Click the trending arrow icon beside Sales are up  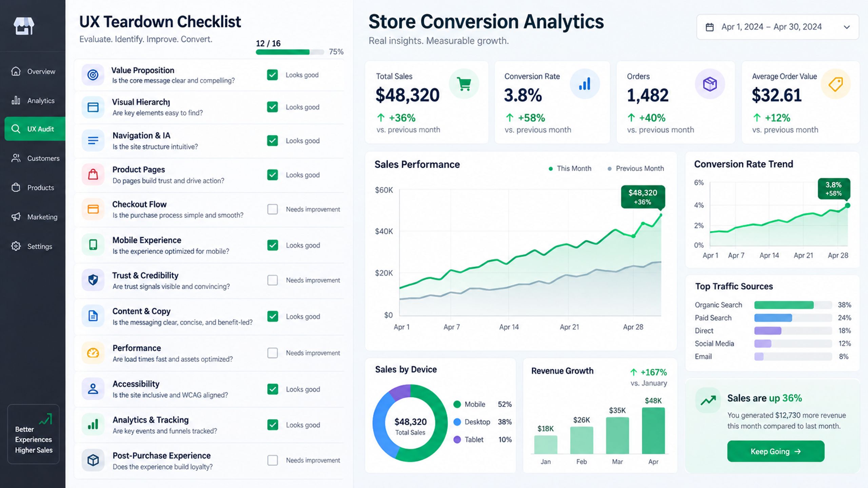[x=708, y=400]
